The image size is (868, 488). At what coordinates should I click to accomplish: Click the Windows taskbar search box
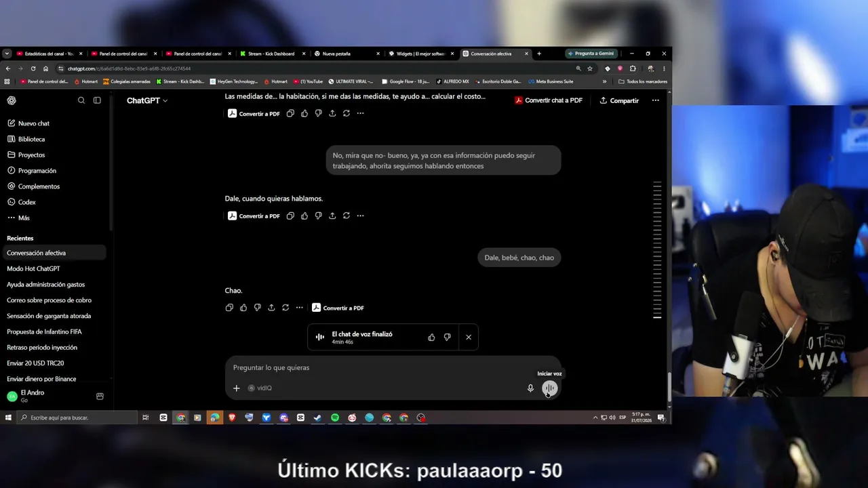pos(77,418)
